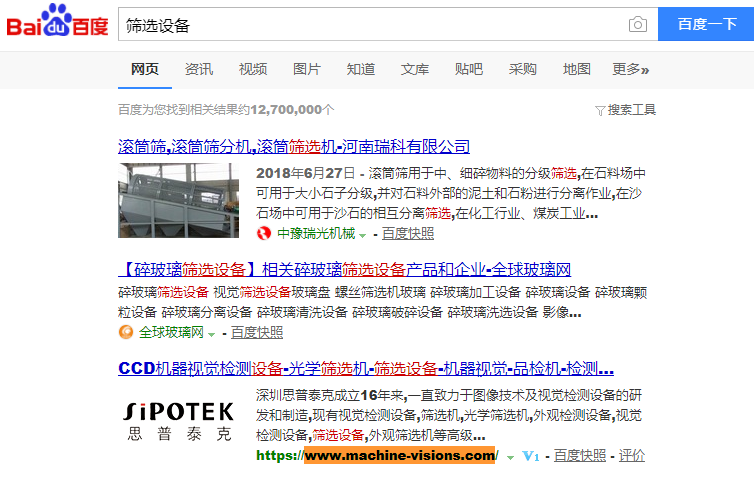Viewport: 754px width, 480px height.
Task: Switch to the 文库 tab
Action: [x=415, y=70]
